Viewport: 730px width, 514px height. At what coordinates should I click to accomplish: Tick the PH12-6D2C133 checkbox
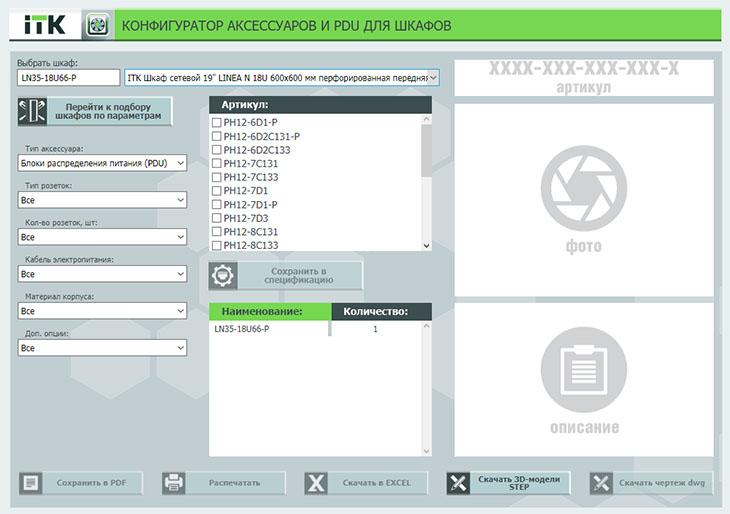(216, 149)
